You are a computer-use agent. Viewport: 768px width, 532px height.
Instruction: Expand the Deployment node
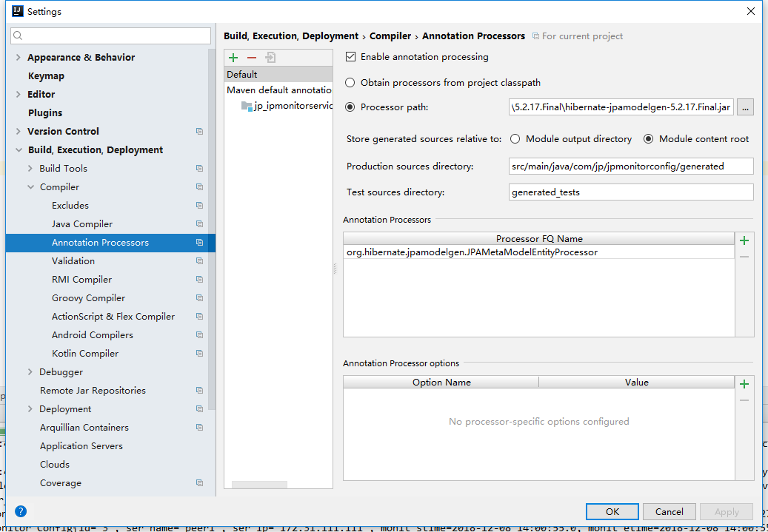click(x=30, y=409)
